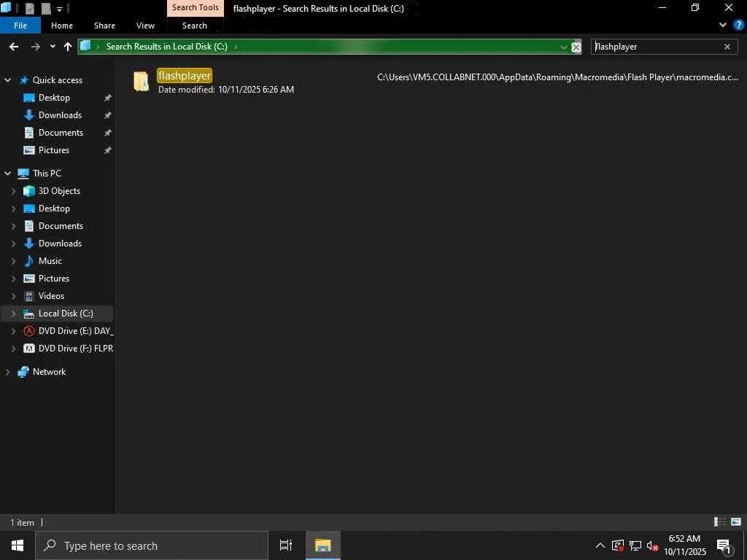Image resolution: width=747 pixels, height=560 pixels.
Task: Select 3D Objects folder
Action: (59, 191)
